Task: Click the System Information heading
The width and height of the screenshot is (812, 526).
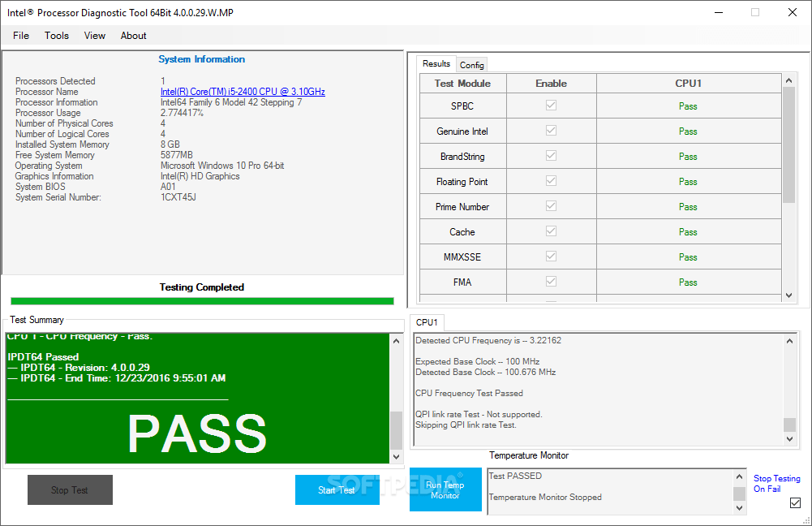Action: coord(201,59)
